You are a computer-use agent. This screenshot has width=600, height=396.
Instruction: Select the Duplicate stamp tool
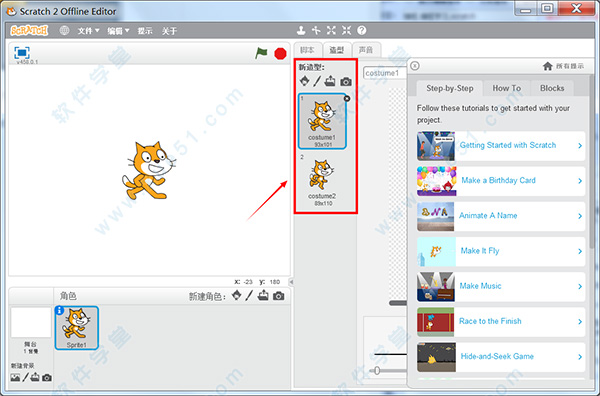point(301,30)
